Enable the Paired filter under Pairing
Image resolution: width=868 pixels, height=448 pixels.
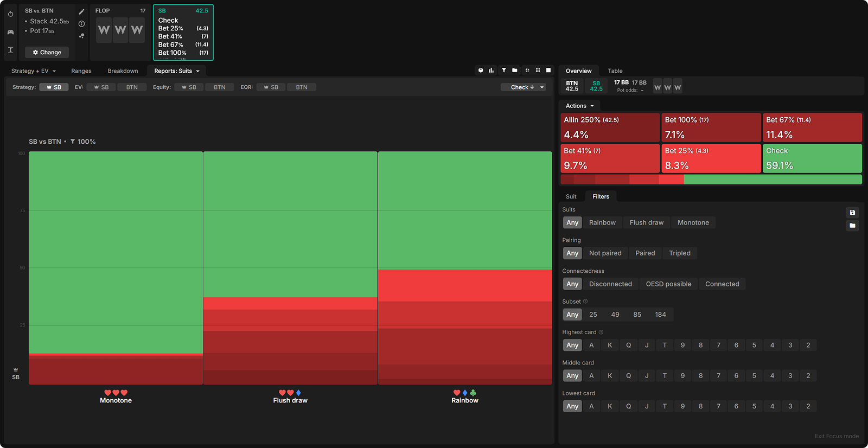tap(645, 253)
